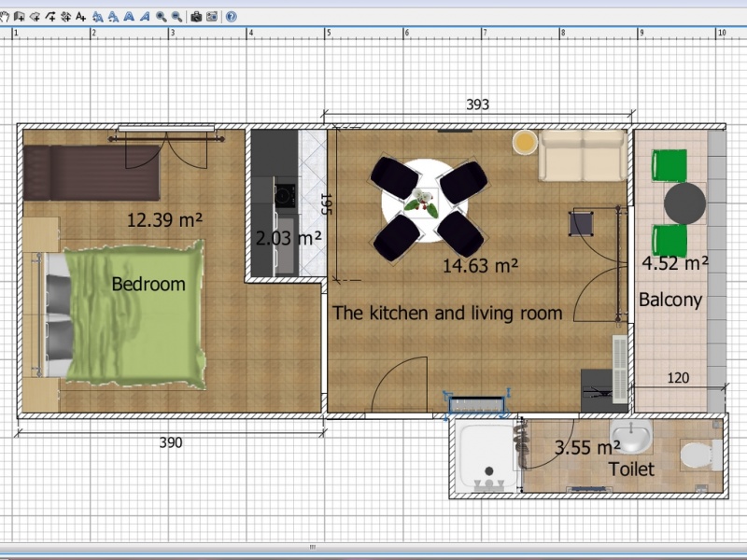Open the Create video tool
Viewport: 747px width, 560px height.
pos(212,17)
